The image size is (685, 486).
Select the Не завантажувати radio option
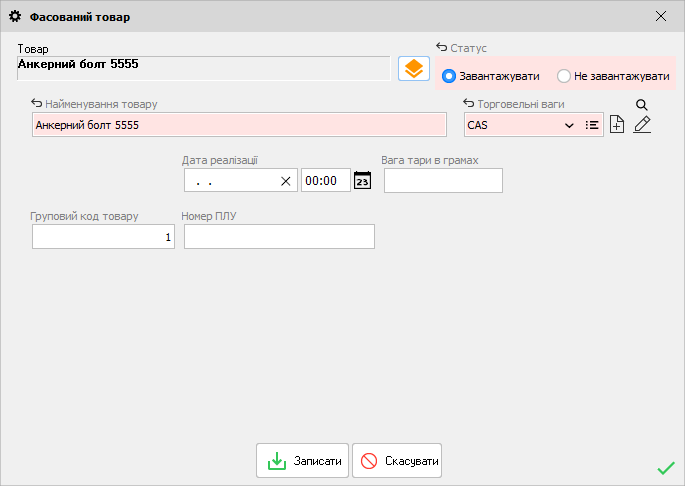[564, 76]
